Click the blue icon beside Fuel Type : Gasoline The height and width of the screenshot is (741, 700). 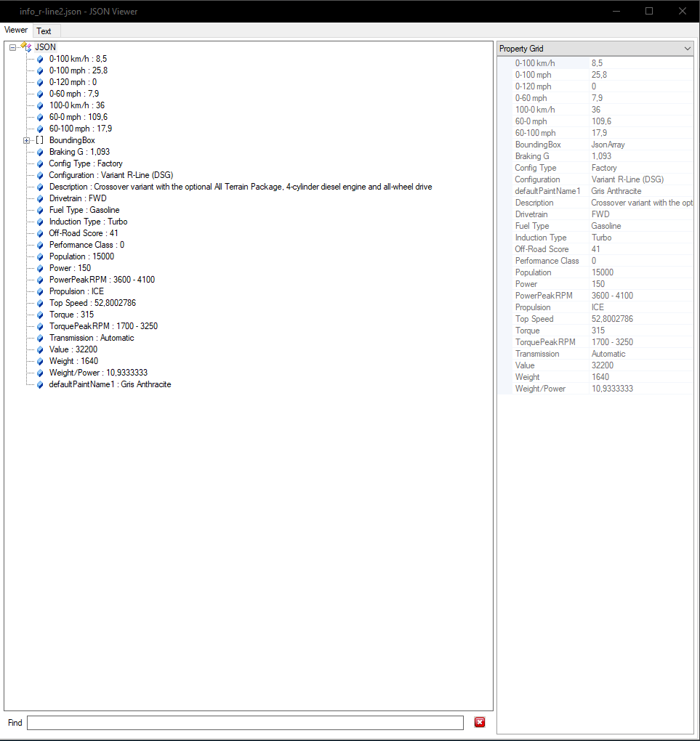point(41,210)
